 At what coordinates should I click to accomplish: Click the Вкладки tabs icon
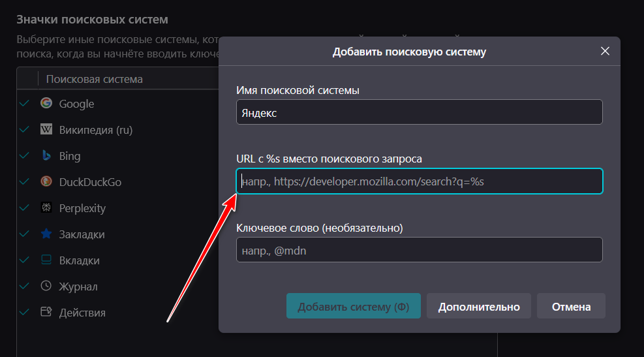tap(46, 260)
